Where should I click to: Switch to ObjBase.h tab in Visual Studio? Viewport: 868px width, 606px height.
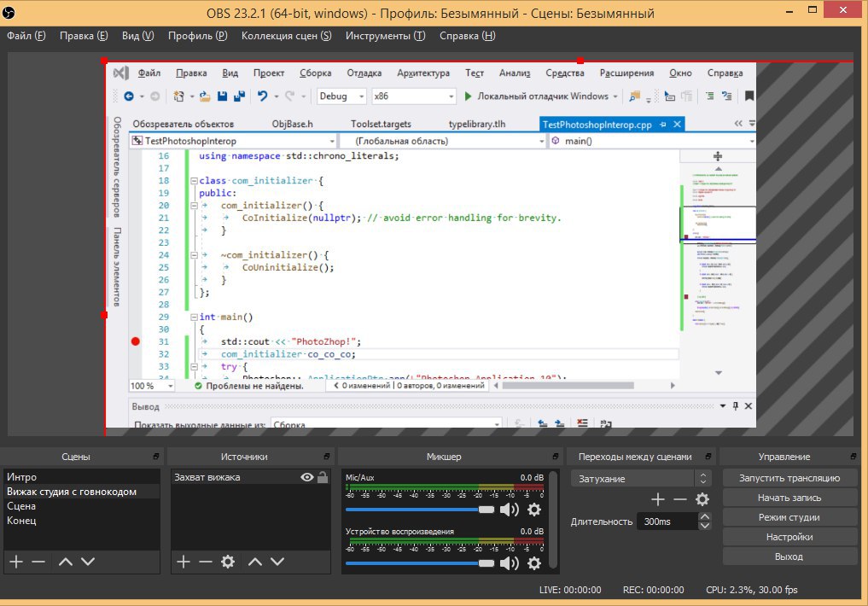292,124
